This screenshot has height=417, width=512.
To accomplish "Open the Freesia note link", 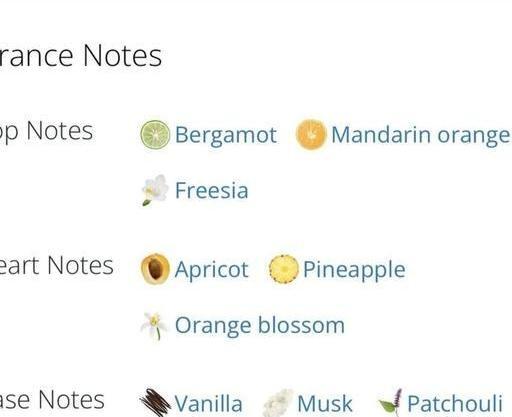I will 212,190.
